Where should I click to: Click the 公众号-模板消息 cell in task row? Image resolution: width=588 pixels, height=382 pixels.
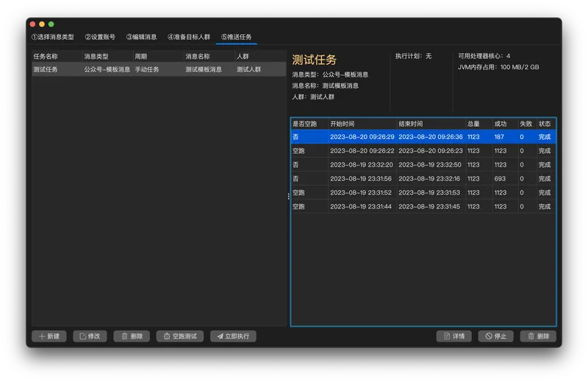point(107,69)
